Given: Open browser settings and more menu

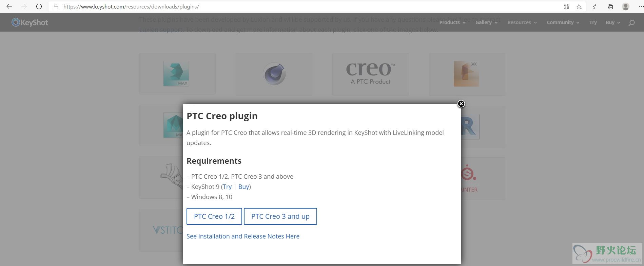Looking at the screenshot, I should point(640,6).
